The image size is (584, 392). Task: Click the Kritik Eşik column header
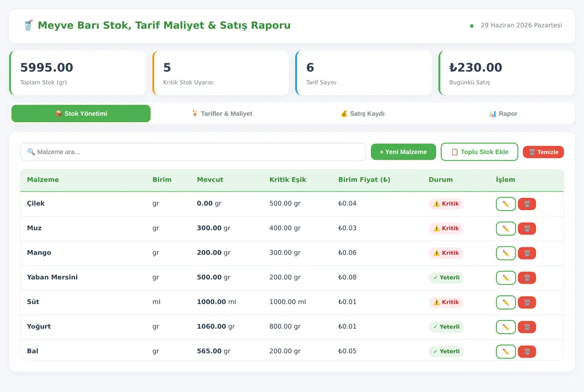[x=288, y=179]
